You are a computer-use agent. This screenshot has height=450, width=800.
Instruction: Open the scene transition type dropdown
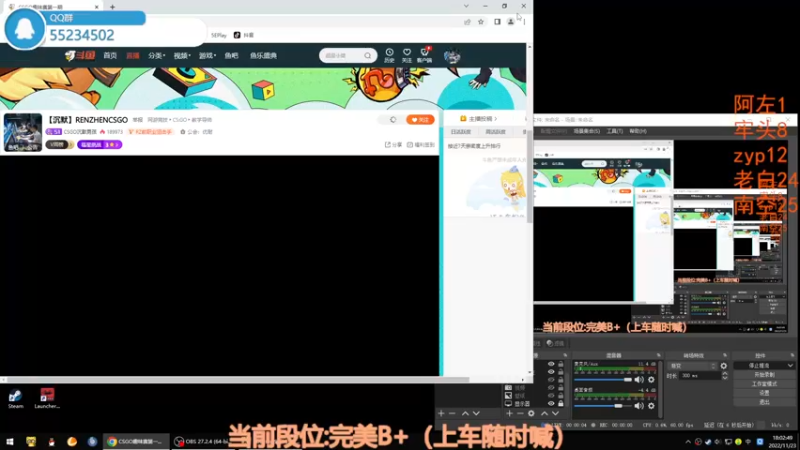[692, 366]
